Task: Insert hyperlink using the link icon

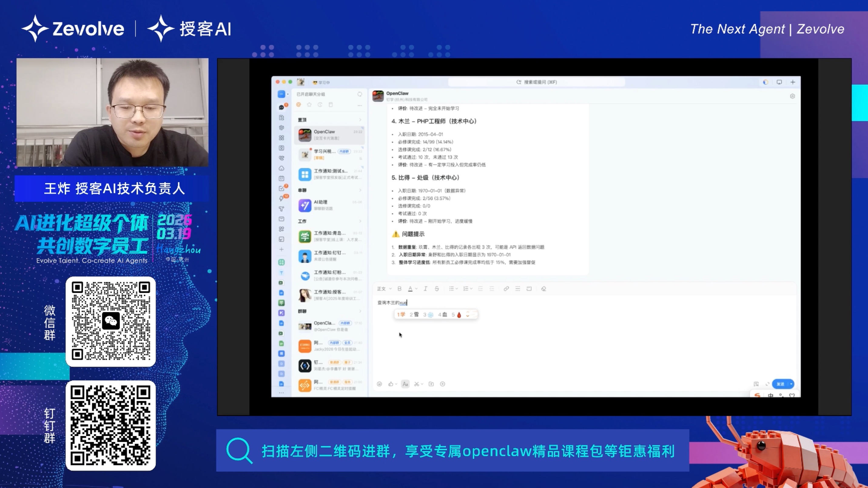Action: [x=506, y=289]
